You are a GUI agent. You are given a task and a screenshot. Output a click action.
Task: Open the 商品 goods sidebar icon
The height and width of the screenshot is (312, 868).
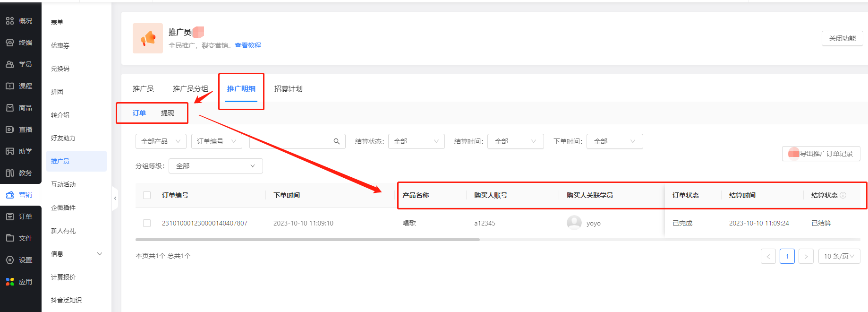click(x=10, y=108)
